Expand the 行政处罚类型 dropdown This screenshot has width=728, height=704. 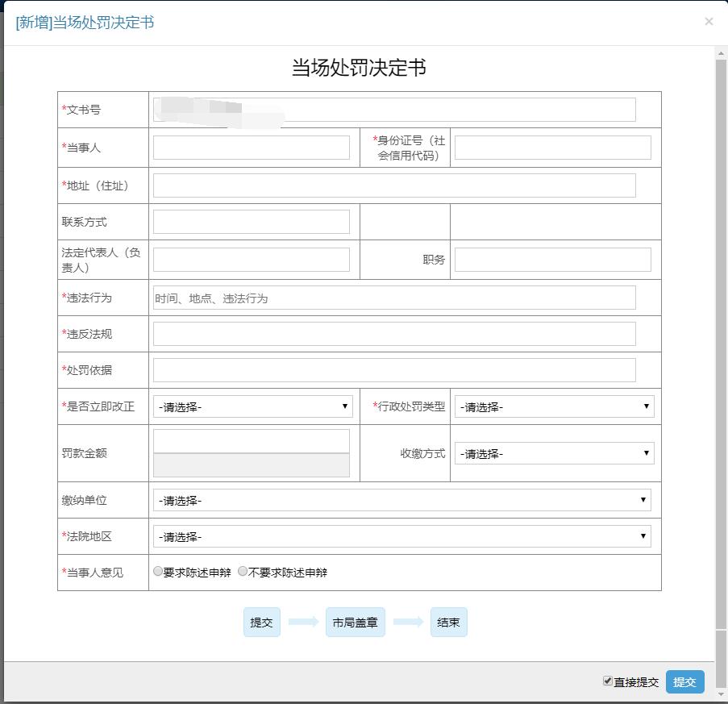[x=554, y=407]
